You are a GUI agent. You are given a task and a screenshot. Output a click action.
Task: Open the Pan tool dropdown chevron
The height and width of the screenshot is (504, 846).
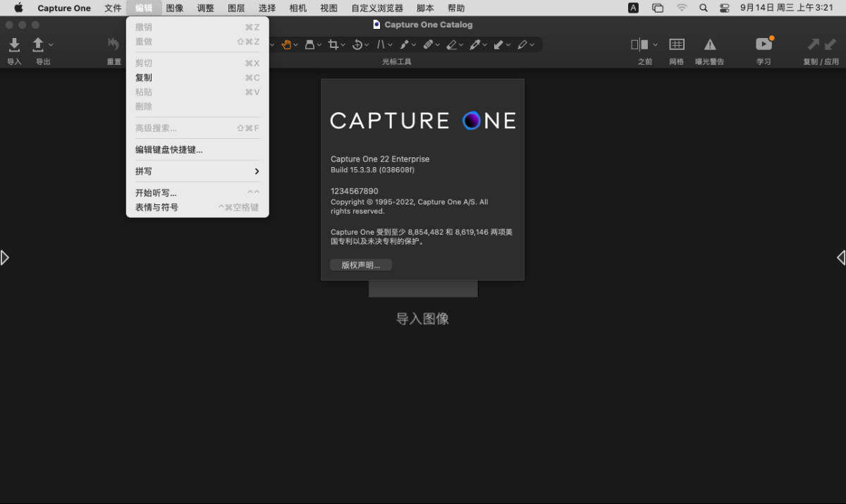pos(295,44)
